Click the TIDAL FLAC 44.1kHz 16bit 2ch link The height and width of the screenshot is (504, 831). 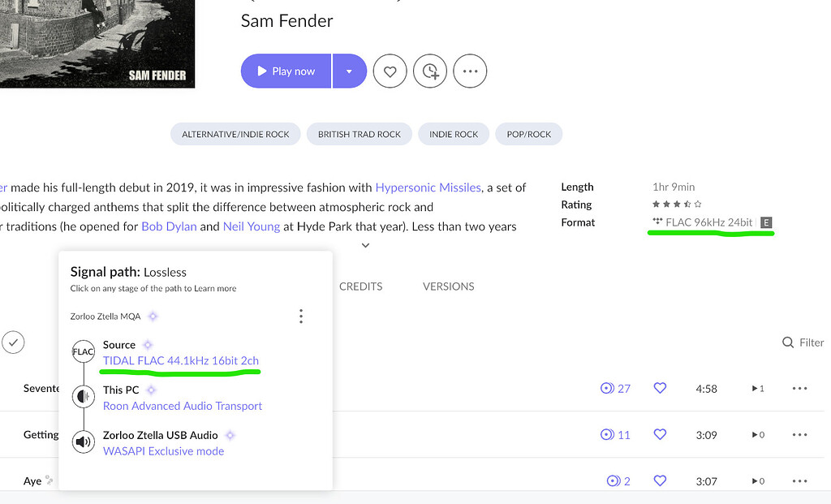[181, 360]
